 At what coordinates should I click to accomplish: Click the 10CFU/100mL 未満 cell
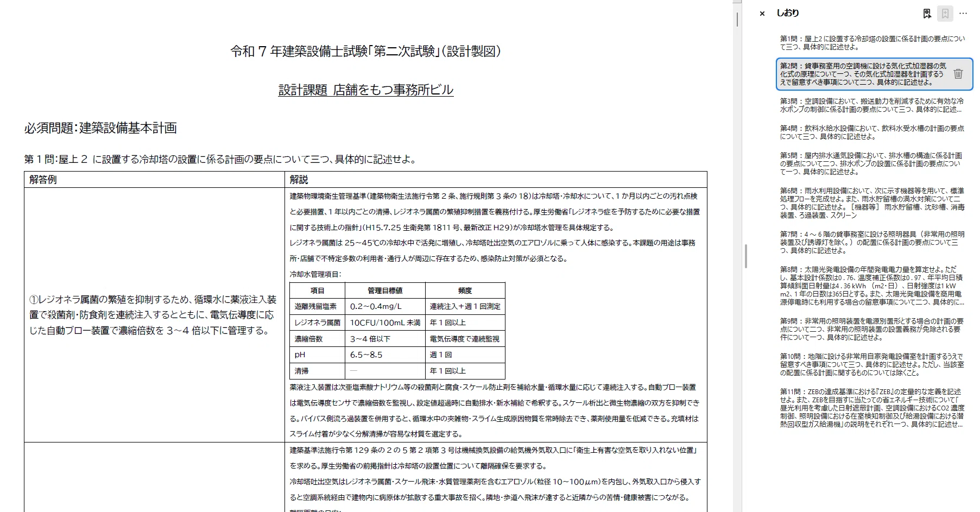pos(385,323)
